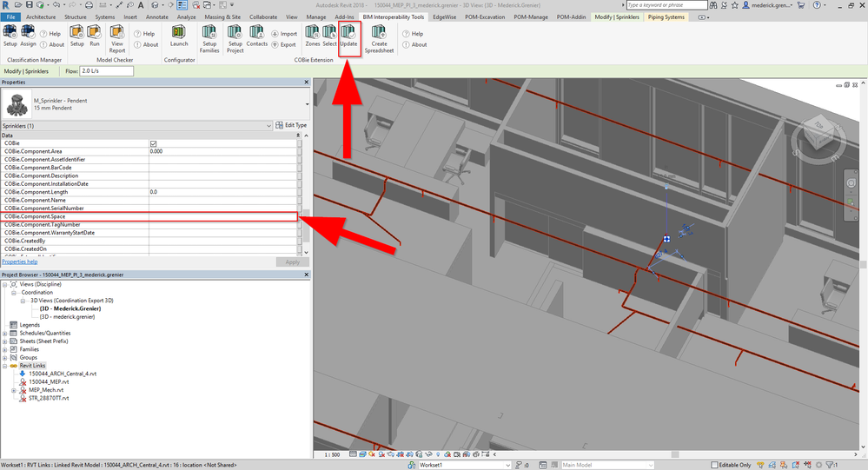Viewport: 868px width, 470px height.
Task: Click the Edit Type button
Action: pos(291,125)
